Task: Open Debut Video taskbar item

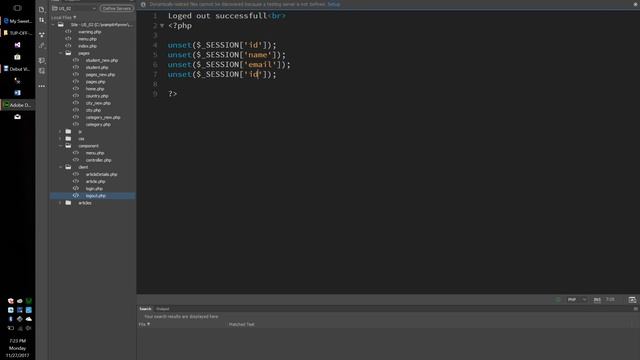Action: (x=18, y=69)
